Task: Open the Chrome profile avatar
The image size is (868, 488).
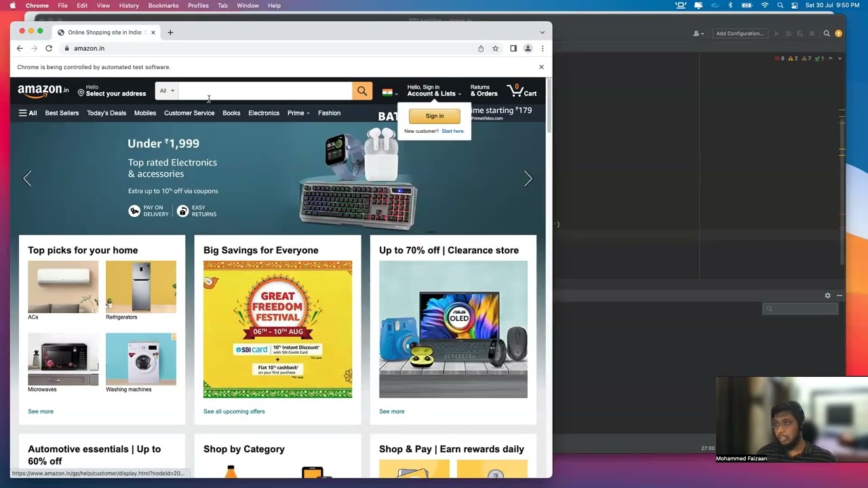Action: [528, 48]
